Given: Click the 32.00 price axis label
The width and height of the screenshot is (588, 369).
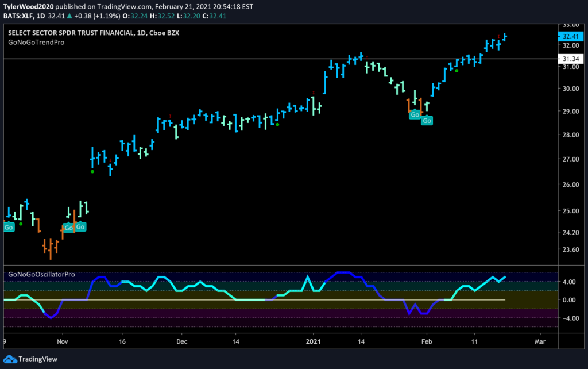Looking at the screenshot, I should (570, 45).
